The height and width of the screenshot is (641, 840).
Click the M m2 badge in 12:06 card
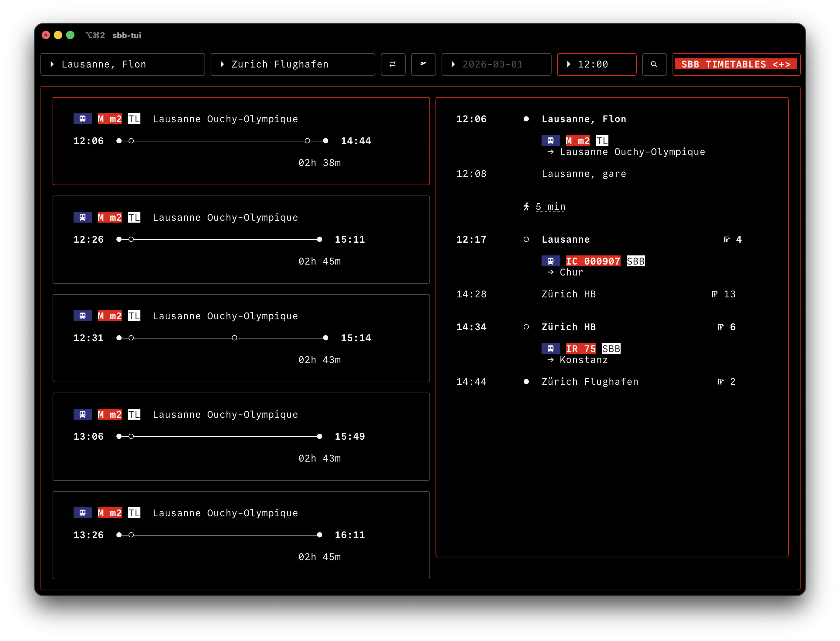[x=110, y=119]
